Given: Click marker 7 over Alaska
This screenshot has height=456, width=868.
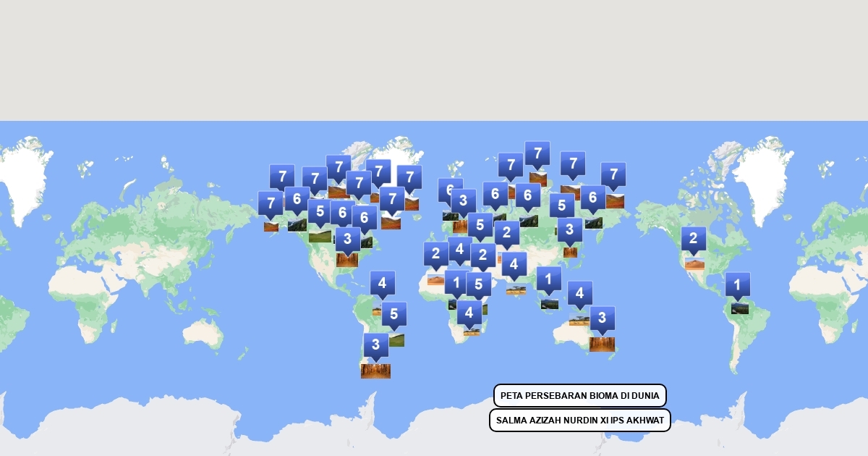Looking at the screenshot, I should click(271, 203).
